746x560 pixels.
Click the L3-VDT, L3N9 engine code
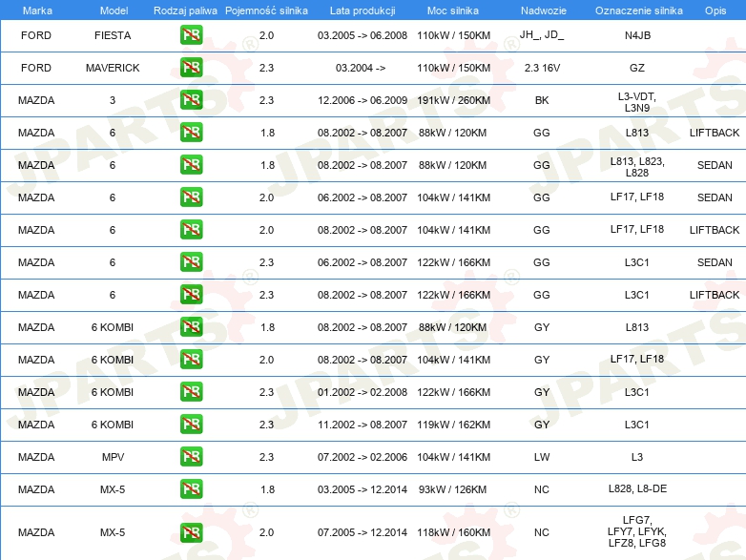637,102
